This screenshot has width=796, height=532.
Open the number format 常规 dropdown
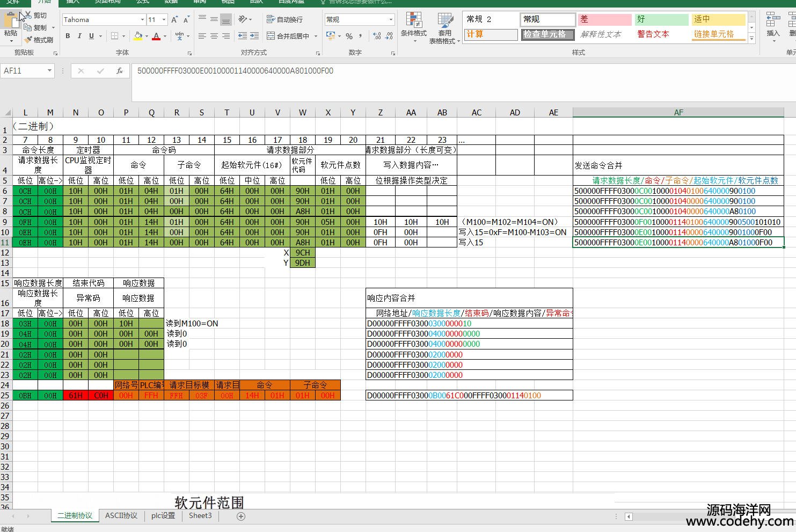tap(391, 19)
